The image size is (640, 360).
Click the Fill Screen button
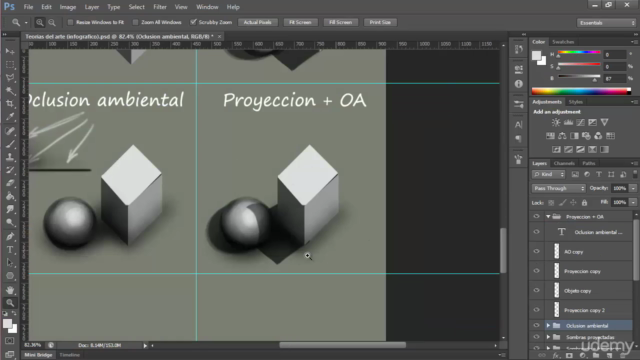pyautogui.click(x=340, y=22)
